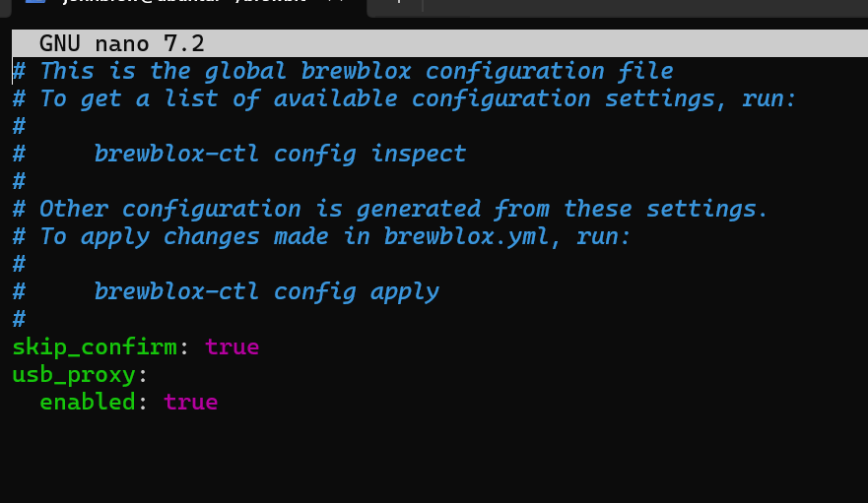
Task: Click the indented enabled key
Action: (87, 402)
